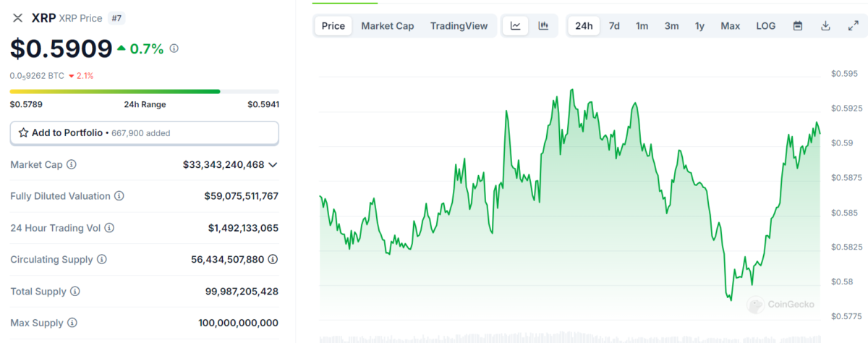868x343 pixels.
Task: Click the $0.595 y-axis label
Action: (844, 74)
